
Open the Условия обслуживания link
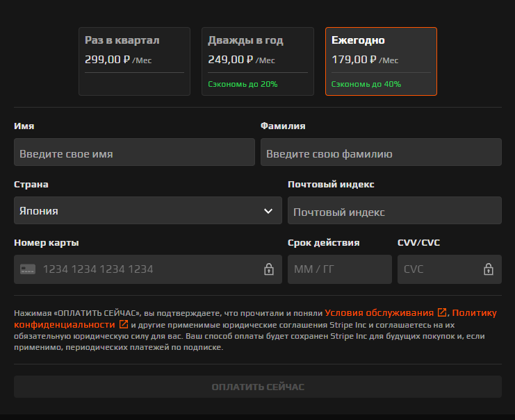(379, 312)
